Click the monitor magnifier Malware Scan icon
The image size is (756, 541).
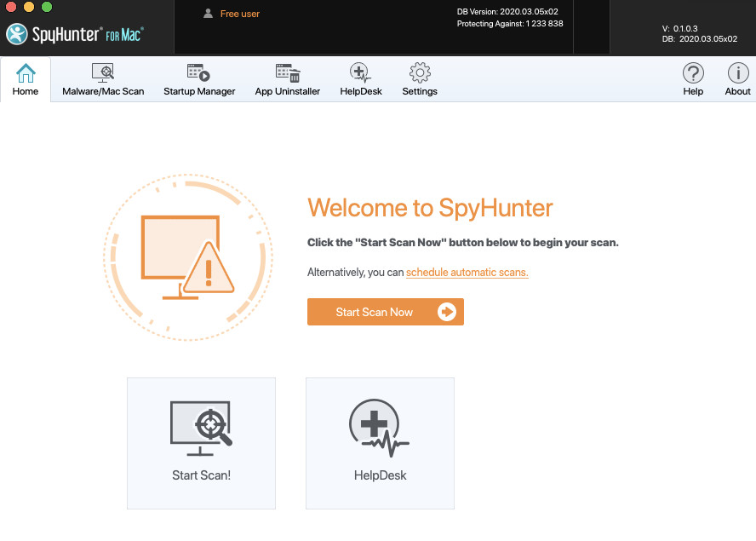pos(103,72)
